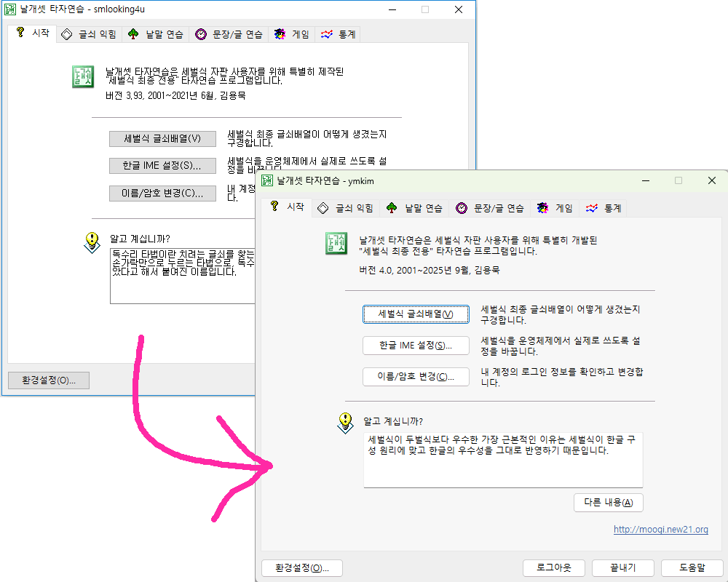Show another tip with 다른 내용(A)
The height and width of the screenshot is (582, 728).
[608, 503]
